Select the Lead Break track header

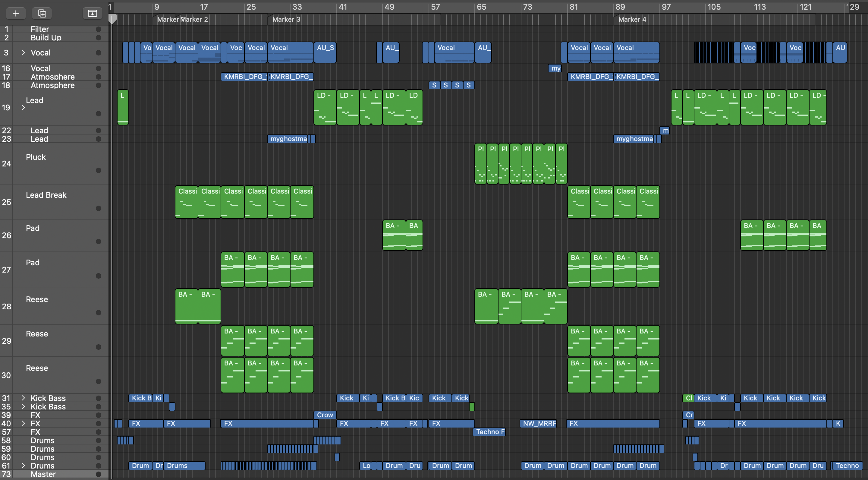54,202
